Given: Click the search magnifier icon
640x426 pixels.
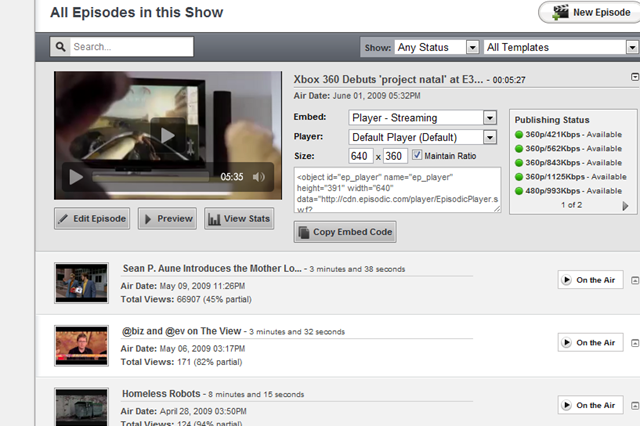Looking at the screenshot, I should pyautogui.click(x=60, y=47).
